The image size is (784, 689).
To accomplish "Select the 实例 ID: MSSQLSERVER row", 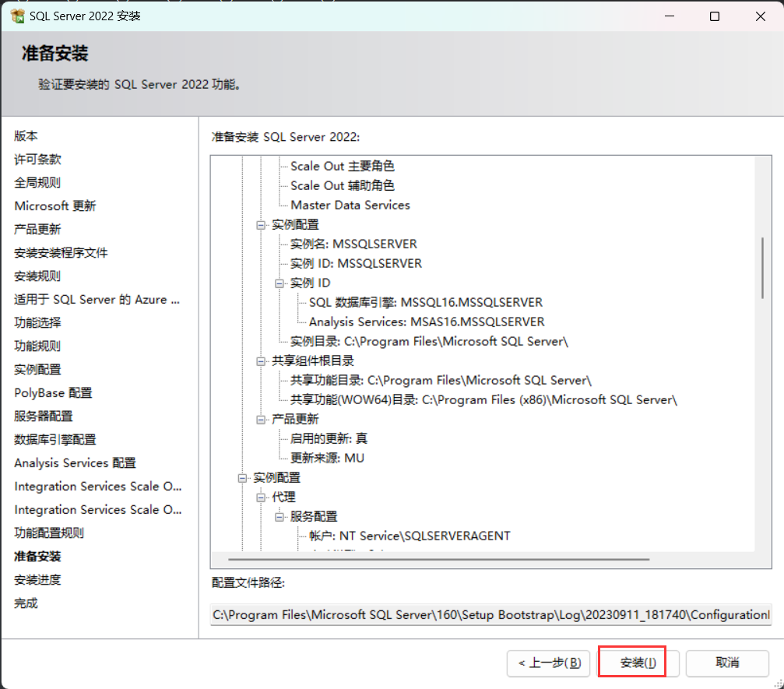I will (356, 263).
